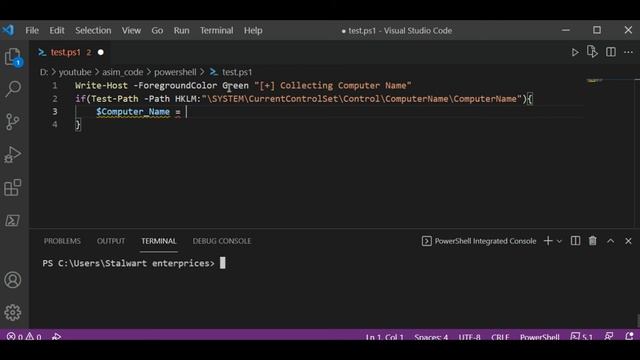Open the Terminal menu

pos(216,31)
